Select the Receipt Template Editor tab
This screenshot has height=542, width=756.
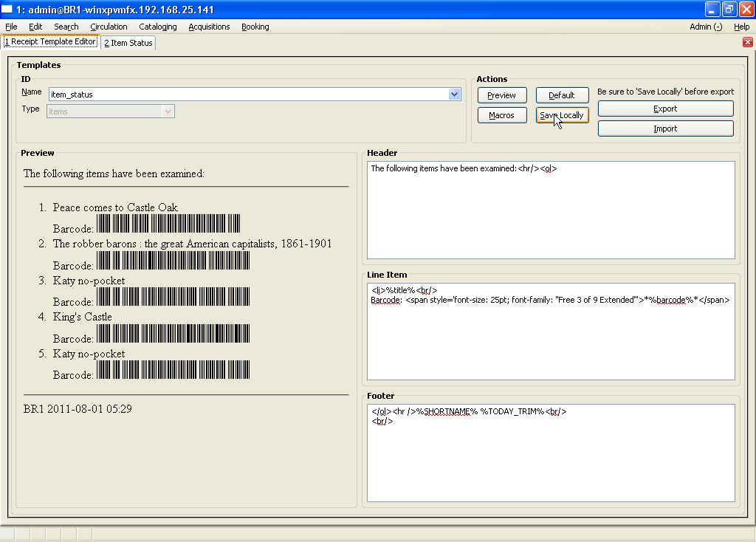(x=50, y=42)
